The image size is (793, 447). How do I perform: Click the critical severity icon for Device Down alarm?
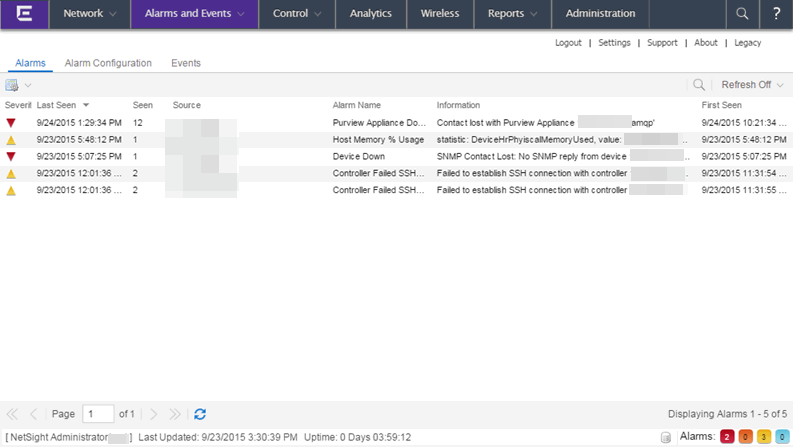[11, 157]
